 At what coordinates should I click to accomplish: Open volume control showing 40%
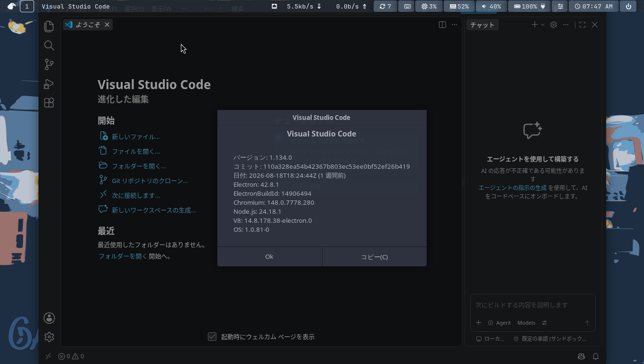tap(491, 7)
